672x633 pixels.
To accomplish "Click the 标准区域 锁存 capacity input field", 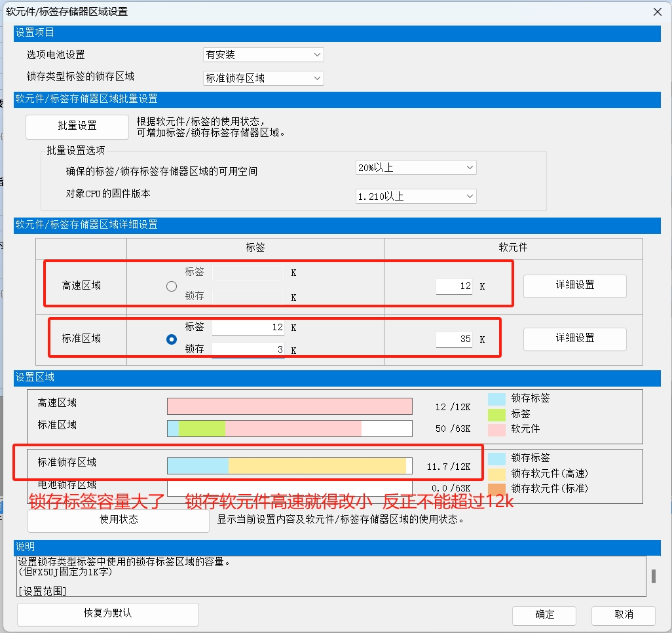I will [248, 350].
